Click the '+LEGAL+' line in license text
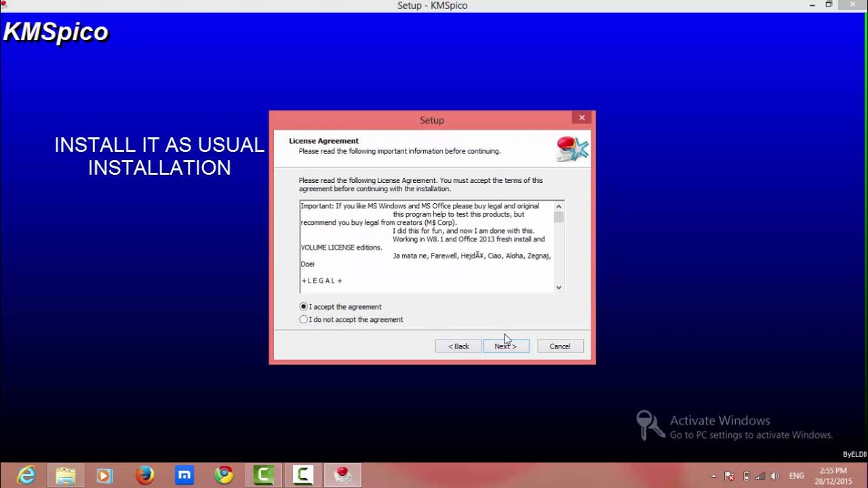Screen dimensions: 868x488 point(322,281)
